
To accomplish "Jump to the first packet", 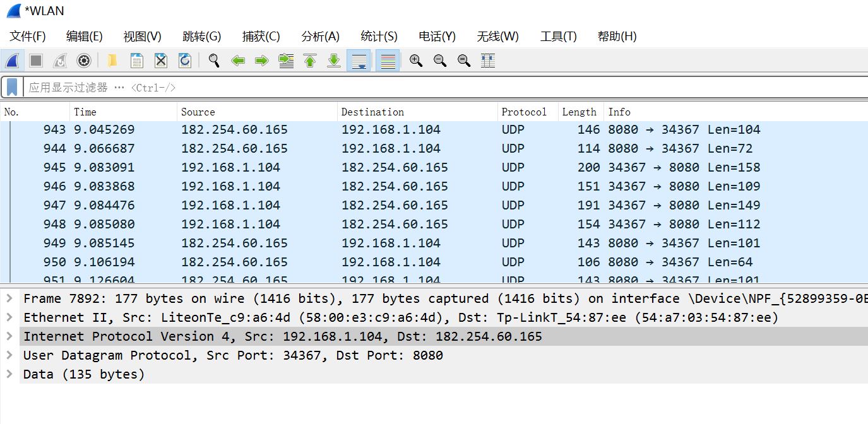I will 310,61.
